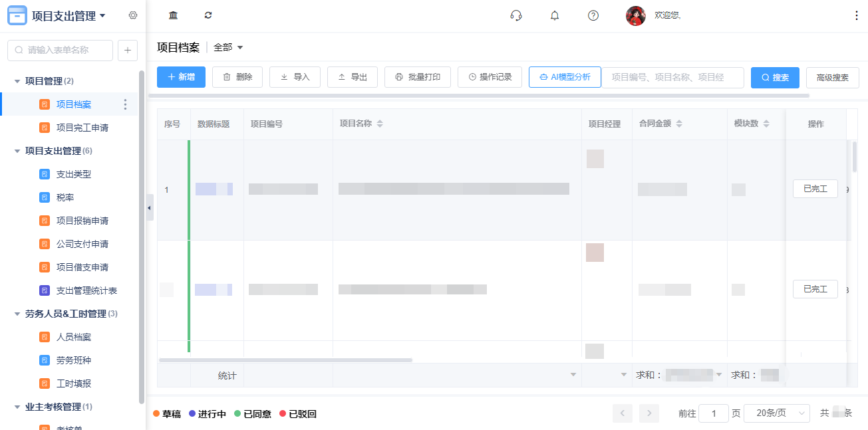The height and width of the screenshot is (430, 868).
Task: Click the 进行中 blue status legend
Action: [208, 414]
